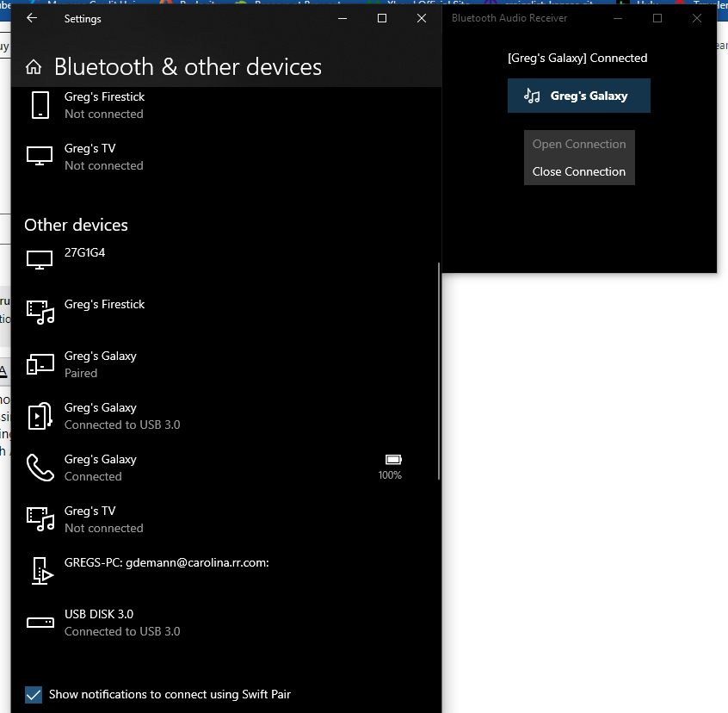728x713 pixels.
Task: Click music note icon on Greg's Galaxy button
Action: (x=532, y=96)
